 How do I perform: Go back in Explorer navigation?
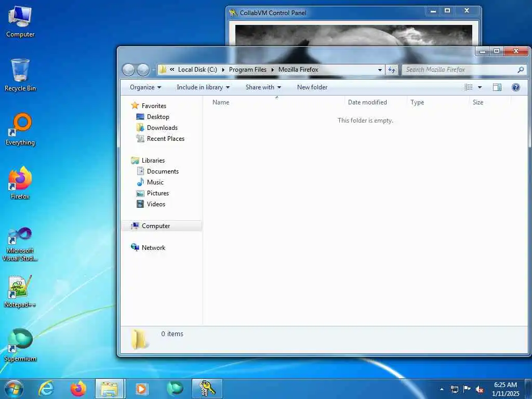coord(129,70)
